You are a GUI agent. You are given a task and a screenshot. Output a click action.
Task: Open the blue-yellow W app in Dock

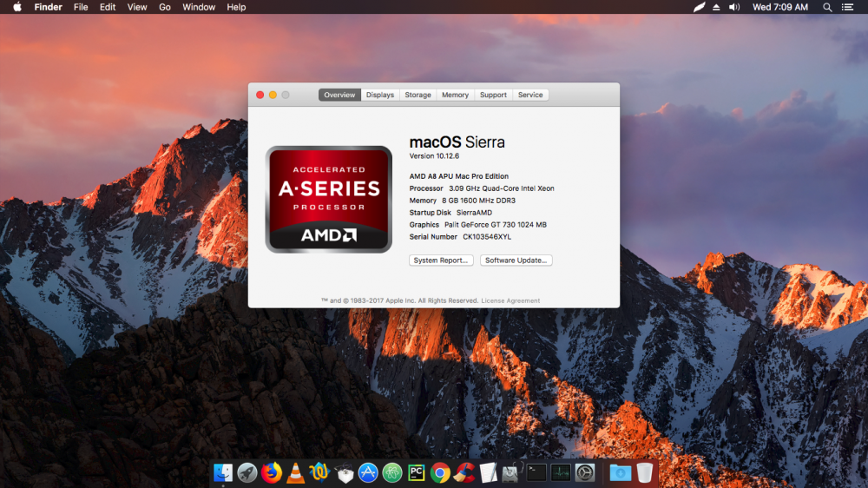pyautogui.click(x=319, y=472)
